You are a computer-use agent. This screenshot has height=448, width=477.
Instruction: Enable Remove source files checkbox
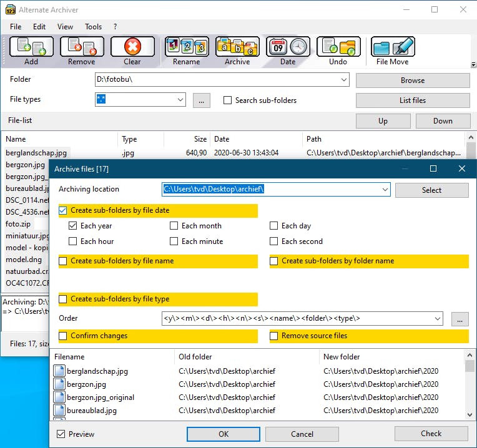click(x=274, y=336)
